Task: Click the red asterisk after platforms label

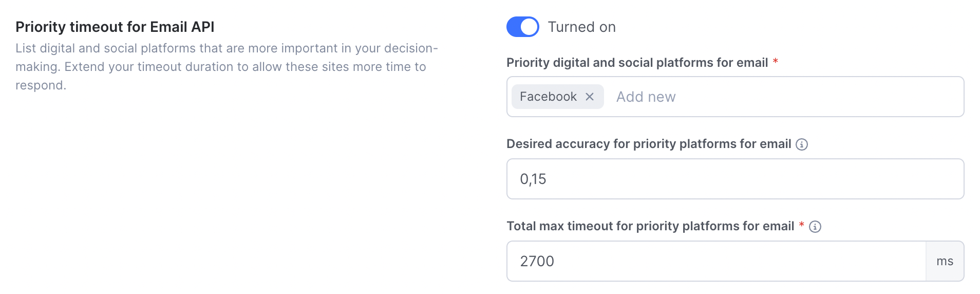Action: pos(776,61)
